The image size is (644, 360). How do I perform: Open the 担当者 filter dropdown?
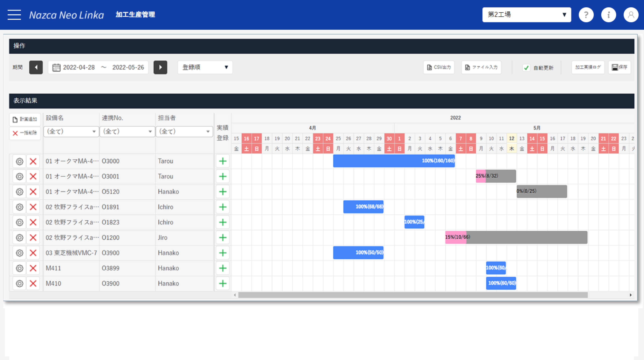184,132
